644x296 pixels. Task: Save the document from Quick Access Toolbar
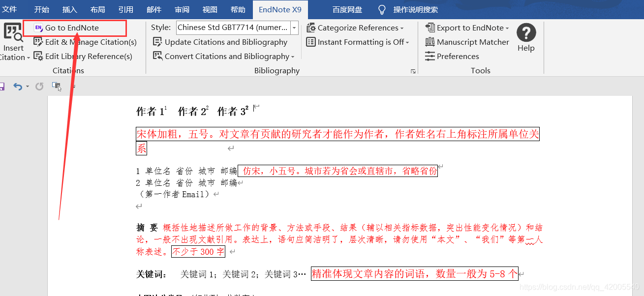(3, 86)
